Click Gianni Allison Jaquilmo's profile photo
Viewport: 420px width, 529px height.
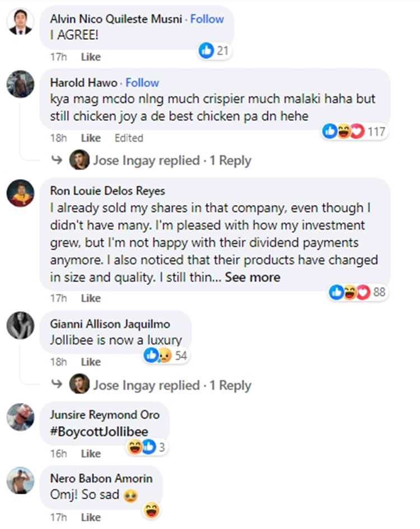20,325
